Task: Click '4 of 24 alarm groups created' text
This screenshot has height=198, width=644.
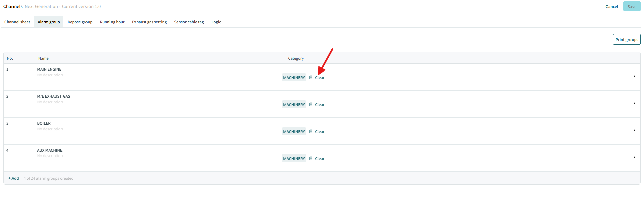Action: pyautogui.click(x=48, y=178)
